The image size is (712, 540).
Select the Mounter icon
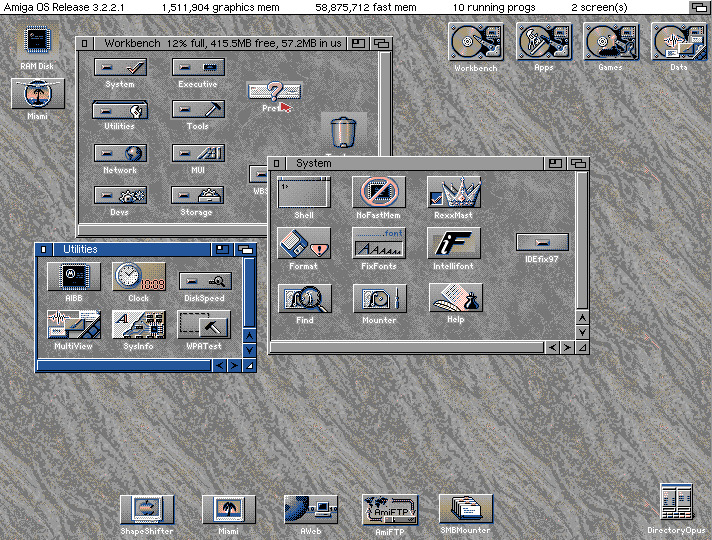tap(380, 298)
